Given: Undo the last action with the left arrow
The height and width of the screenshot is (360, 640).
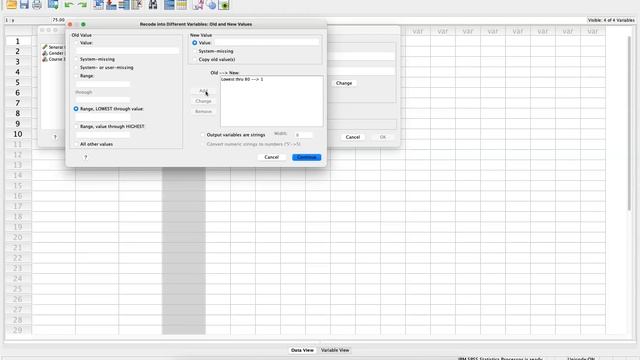Looking at the screenshot, I should [x=69, y=4].
